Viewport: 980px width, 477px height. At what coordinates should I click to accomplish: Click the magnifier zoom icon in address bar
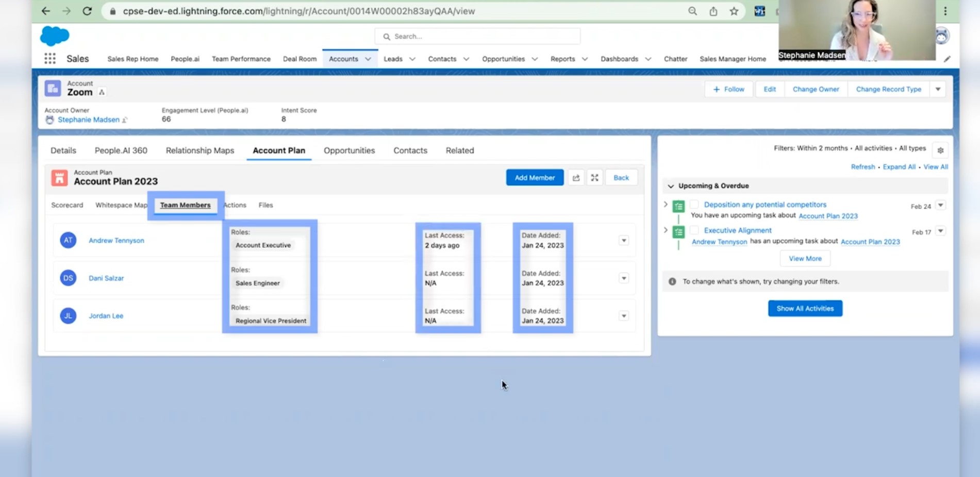(x=692, y=11)
